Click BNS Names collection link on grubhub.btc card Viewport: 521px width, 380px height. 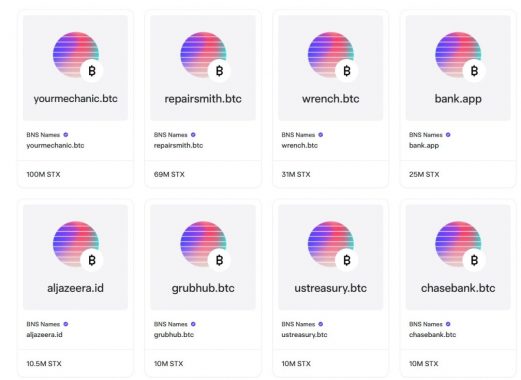(x=170, y=324)
